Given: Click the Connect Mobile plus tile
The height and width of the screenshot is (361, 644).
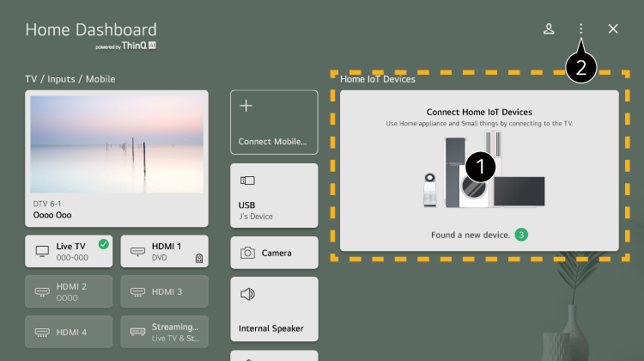Looking at the screenshot, I should click(274, 122).
